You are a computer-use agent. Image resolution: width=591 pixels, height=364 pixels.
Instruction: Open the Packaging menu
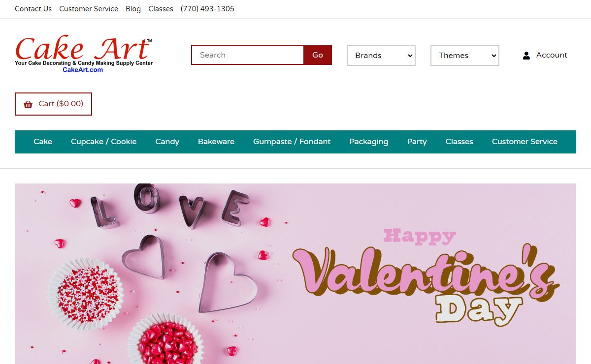click(x=368, y=142)
